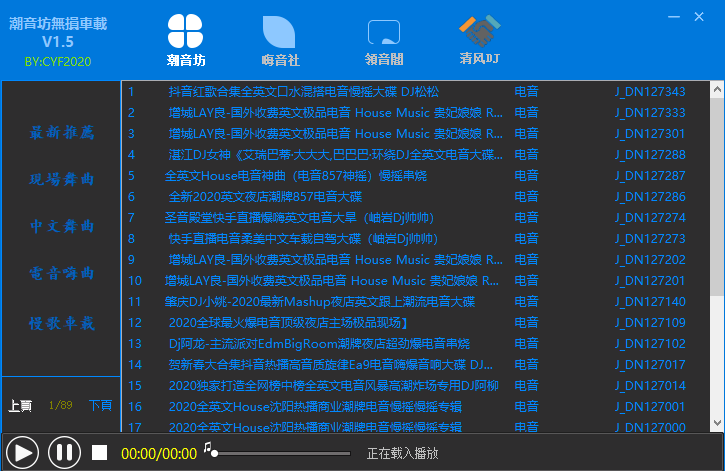725x471 pixels.
Task: Click ID J_DN127288
Action: [650, 155]
